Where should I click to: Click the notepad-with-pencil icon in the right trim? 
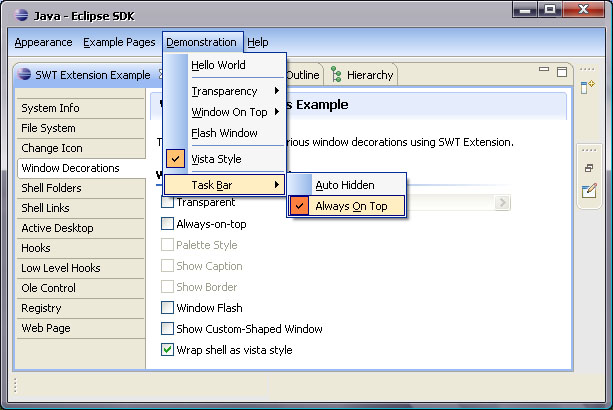coord(589,191)
